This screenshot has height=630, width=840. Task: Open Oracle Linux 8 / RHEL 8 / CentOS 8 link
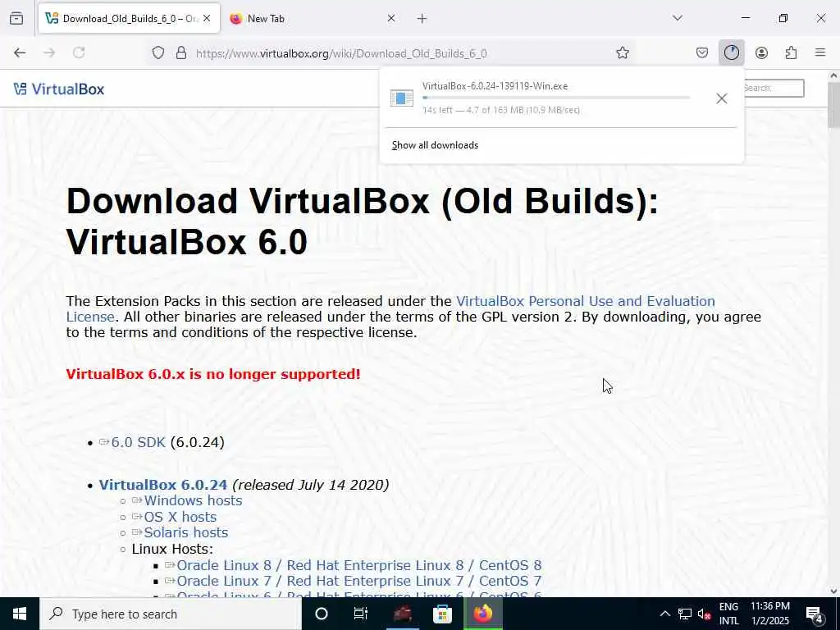(x=359, y=565)
